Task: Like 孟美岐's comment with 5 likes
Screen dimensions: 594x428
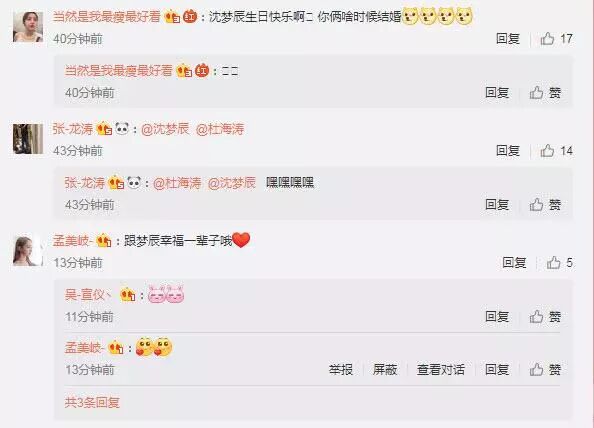Action: (x=560, y=262)
